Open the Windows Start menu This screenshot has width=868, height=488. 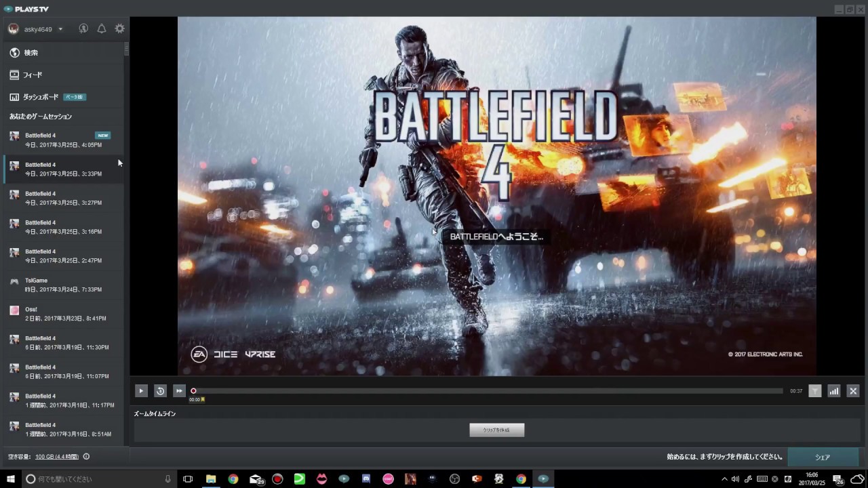tap(11, 479)
